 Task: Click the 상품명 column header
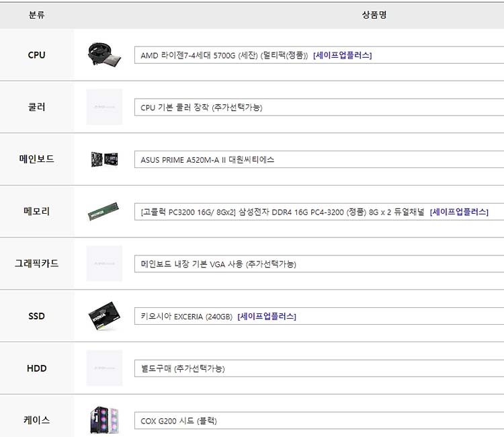click(374, 15)
